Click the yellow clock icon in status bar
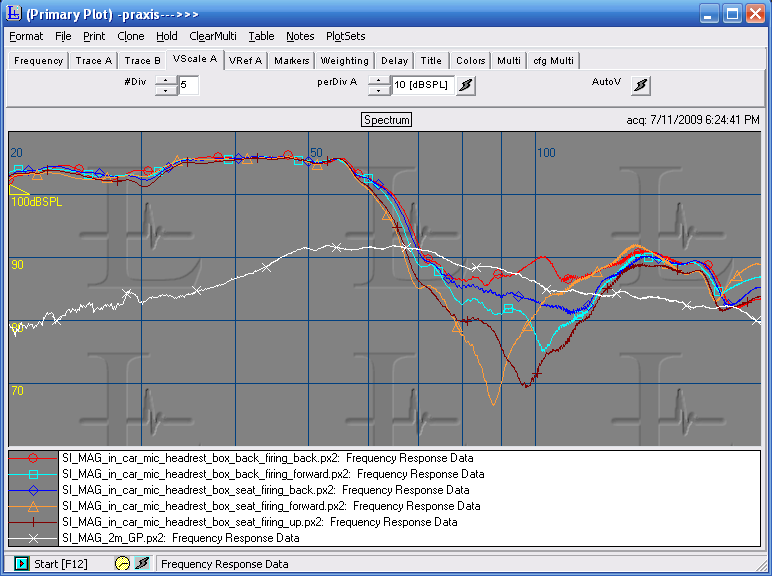Viewport: 772px width, 576px height. (122, 563)
